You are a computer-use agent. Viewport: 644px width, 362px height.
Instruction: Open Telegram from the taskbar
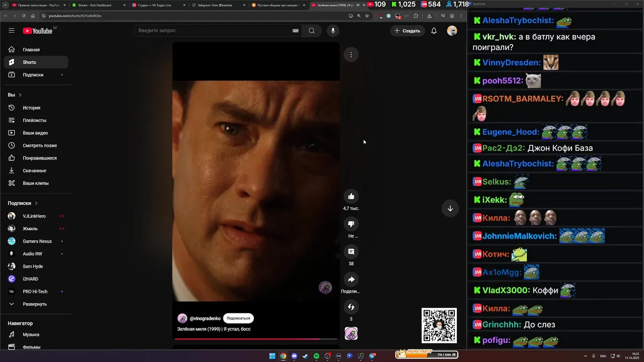[x=372, y=356]
